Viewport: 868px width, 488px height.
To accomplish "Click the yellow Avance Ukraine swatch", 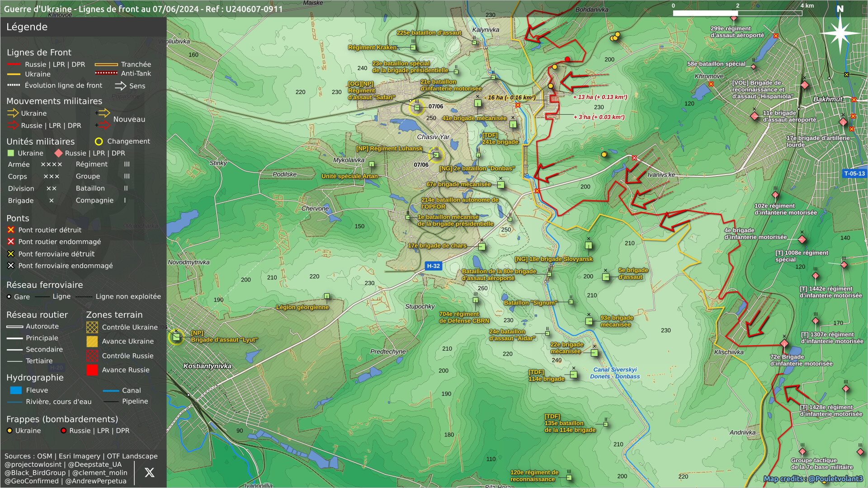I will click(92, 342).
